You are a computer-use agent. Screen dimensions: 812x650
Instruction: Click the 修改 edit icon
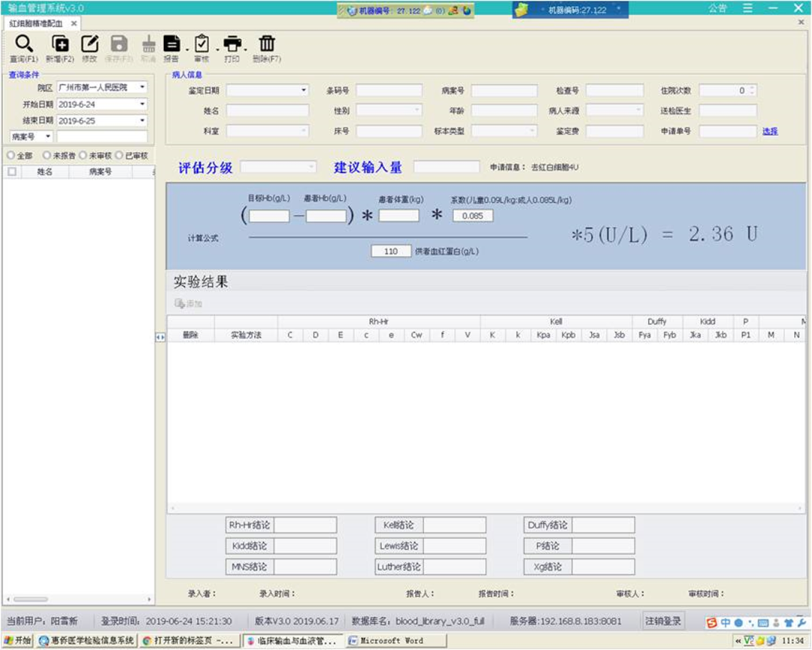pyautogui.click(x=89, y=44)
